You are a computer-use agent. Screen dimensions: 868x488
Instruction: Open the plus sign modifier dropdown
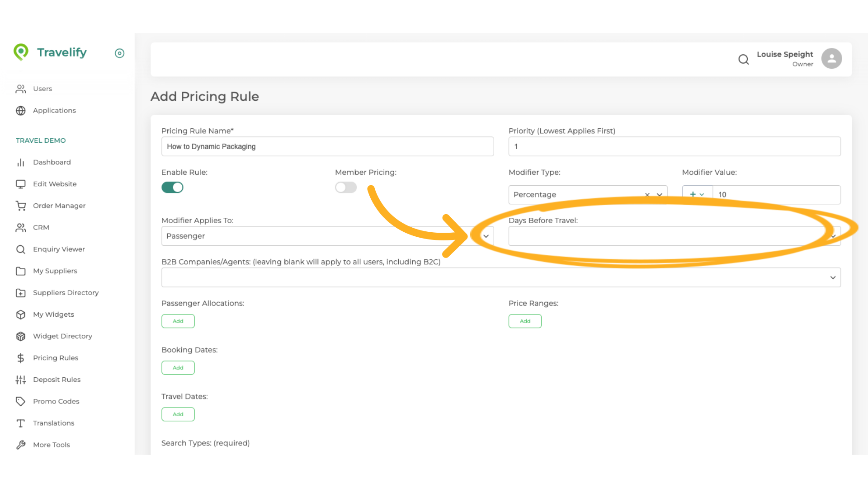click(x=697, y=195)
